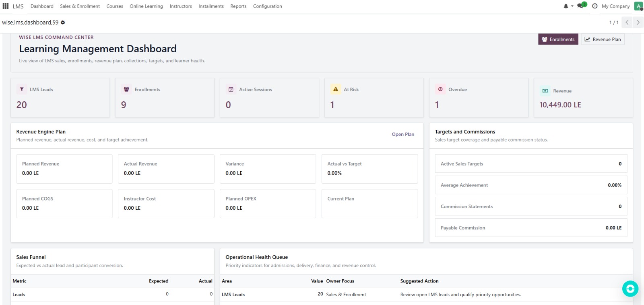
Task: Click the Variance tile
Action: click(x=268, y=169)
